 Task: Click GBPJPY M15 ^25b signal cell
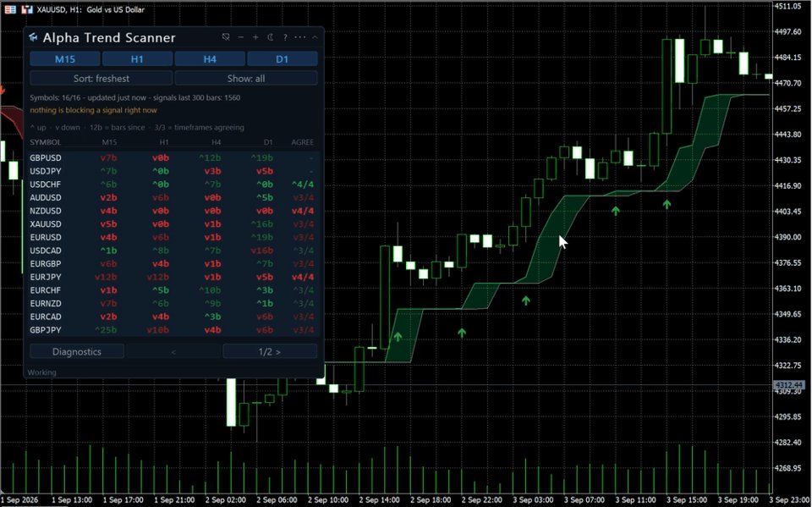(107, 330)
